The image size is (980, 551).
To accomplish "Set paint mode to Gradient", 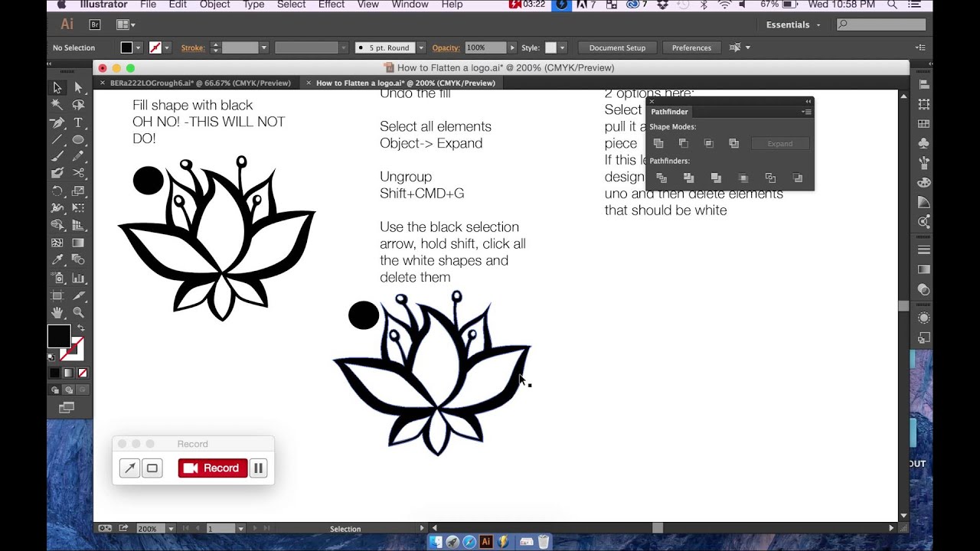I will (68, 373).
